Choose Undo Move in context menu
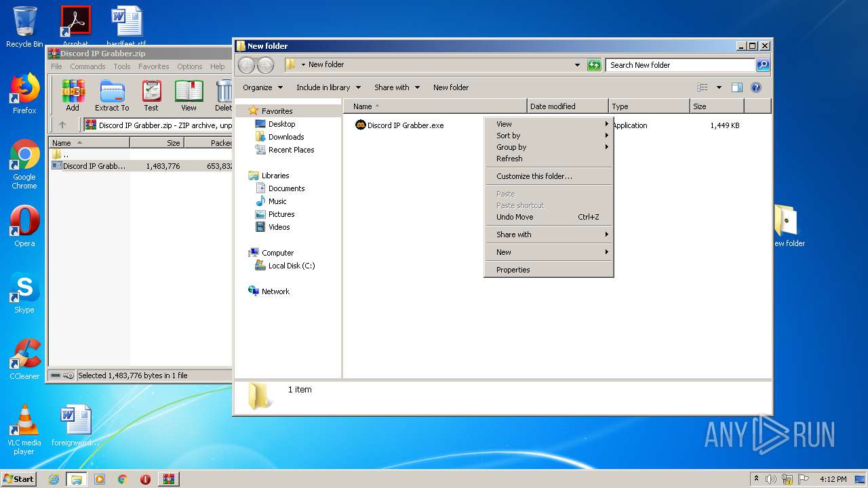The width and height of the screenshot is (868, 488). click(549, 217)
